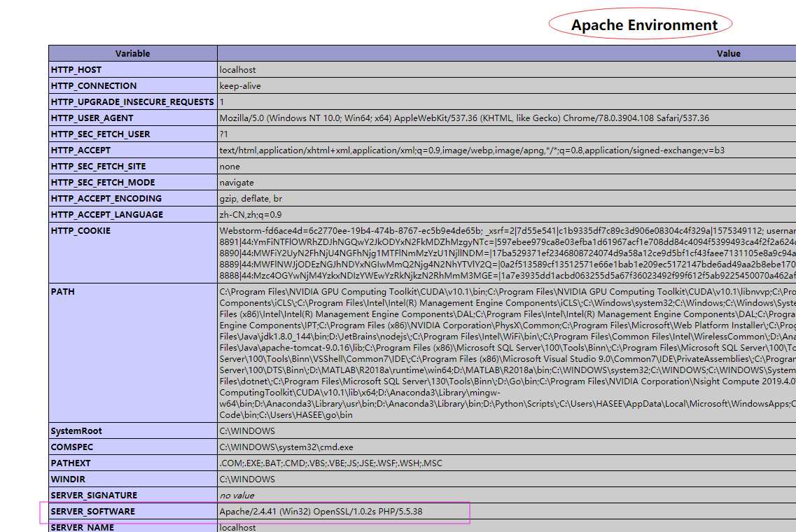
Task: Select the Value column header
Action: pyautogui.click(x=729, y=53)
